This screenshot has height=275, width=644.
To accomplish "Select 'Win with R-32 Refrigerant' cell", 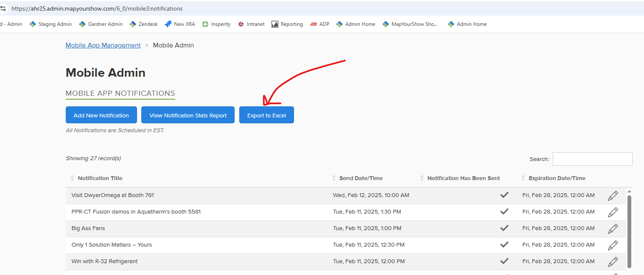I will point(105,261).
